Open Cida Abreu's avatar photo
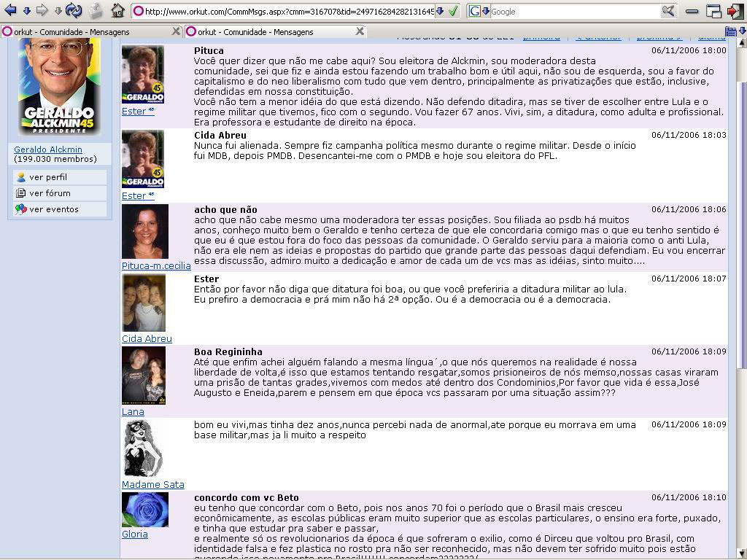747x560 pixels. 144,303
